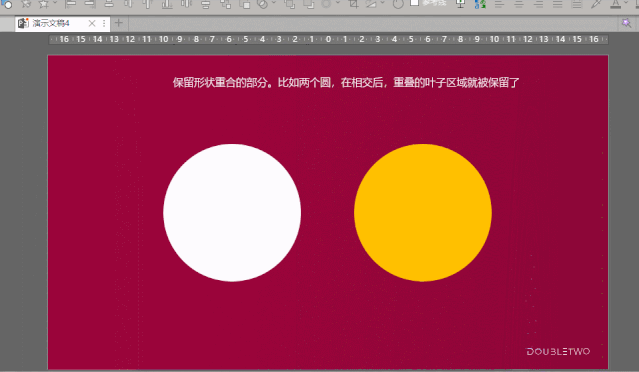Click the bring forward icon
Image resolution: width=639 pixels, height=372 pixels.
290,4
